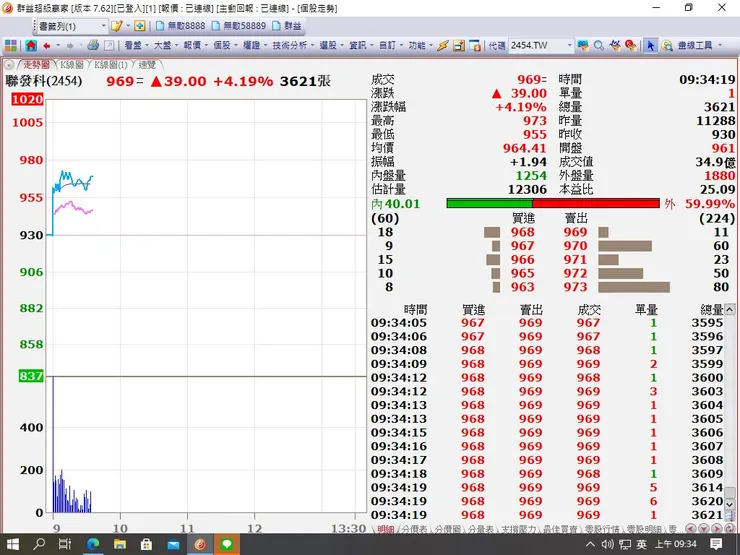Screen dimensions: 740x555
Task: Click the bookmark edit notepad icon
Action: (116, 26)
